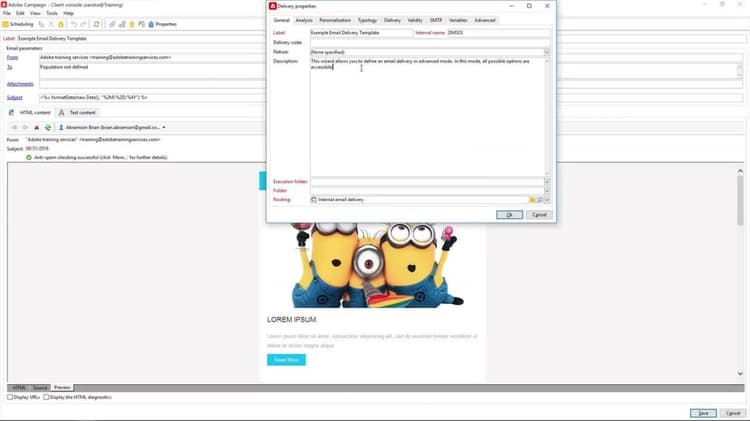Click the yellow lock icon in the main toolbar
750x421 pixels.
[x=61, y=24]
